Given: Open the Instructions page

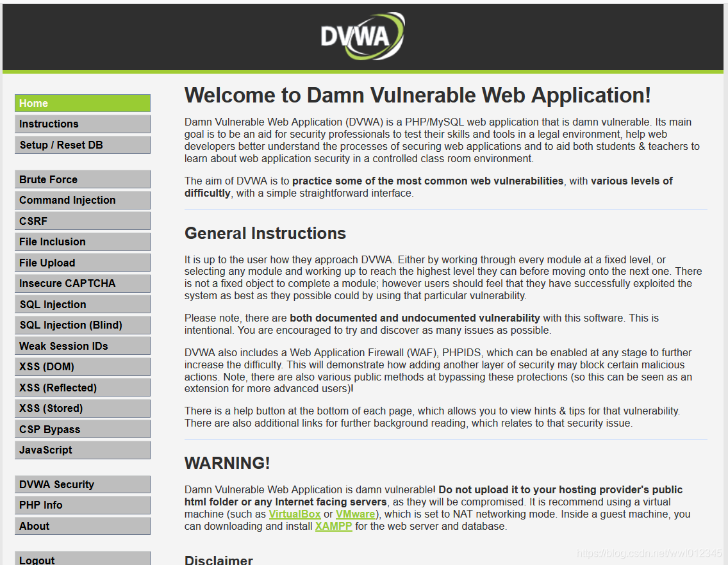Looking at the screenshot, I should click(83, 124).
